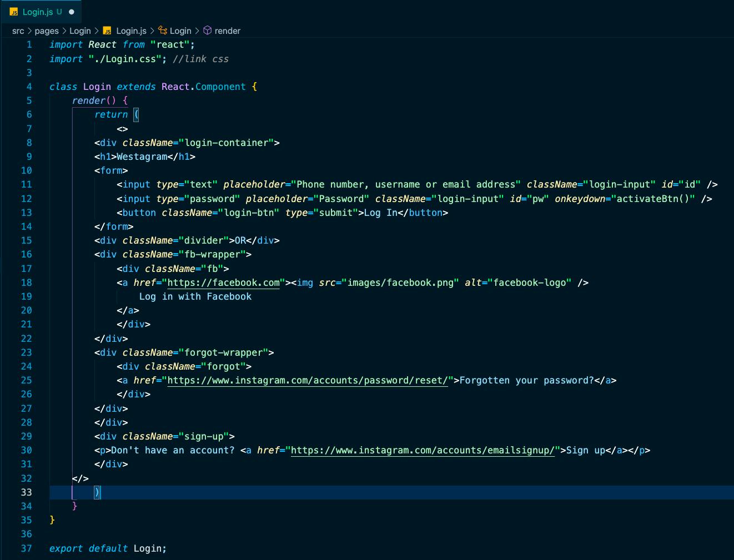Open the src breadcrumb
Viewport: 734px width, 560px height.
click(x=18, y=31)
